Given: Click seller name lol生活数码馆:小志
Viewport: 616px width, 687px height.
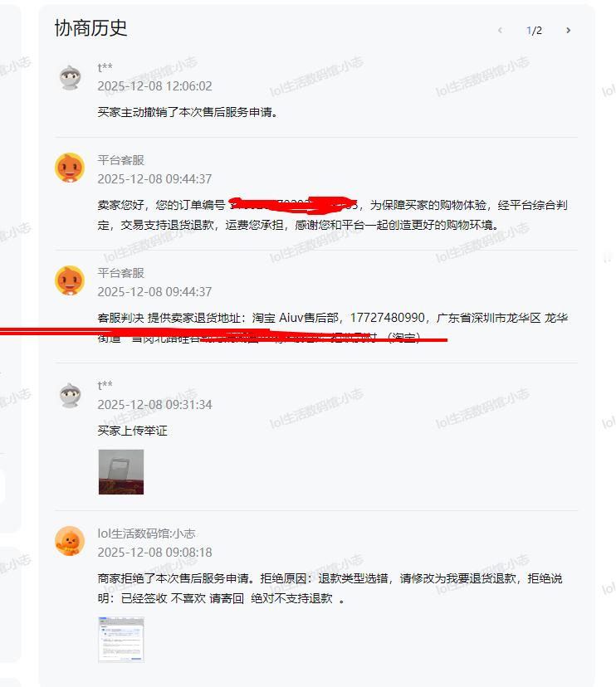Looking at the screenshot, I should [146, 534].
